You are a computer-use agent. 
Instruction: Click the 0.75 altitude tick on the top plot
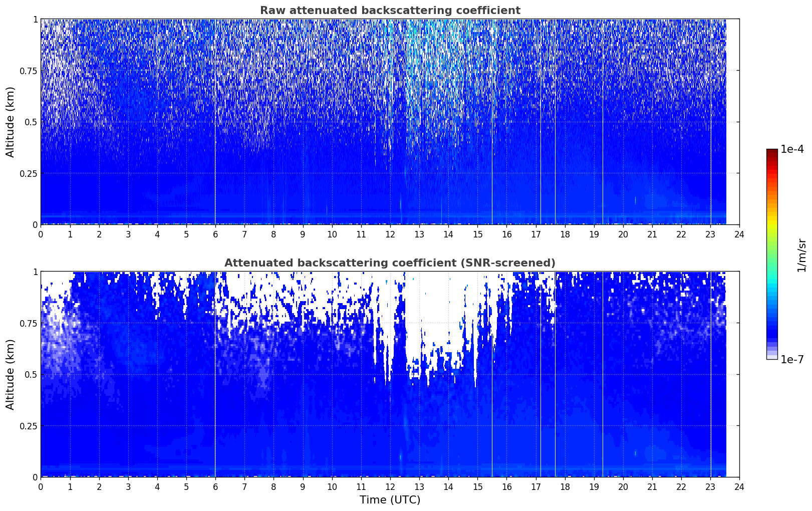tap(29, 71)
